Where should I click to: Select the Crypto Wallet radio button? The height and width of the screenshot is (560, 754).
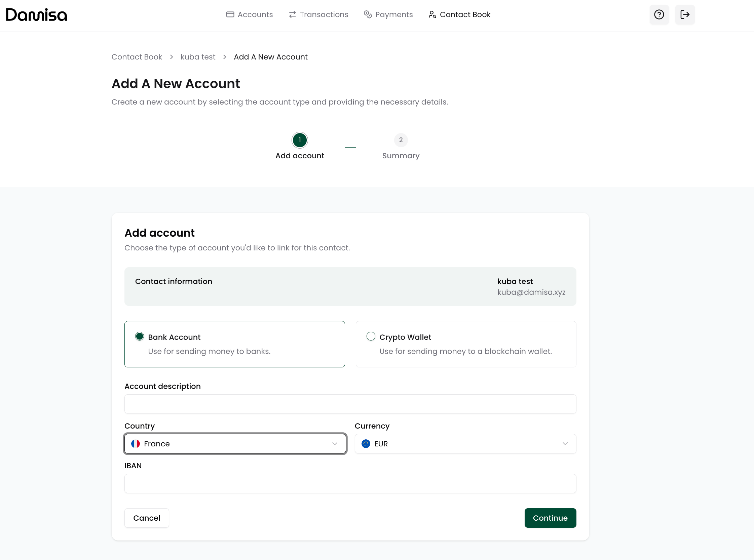tap(371, 336)
